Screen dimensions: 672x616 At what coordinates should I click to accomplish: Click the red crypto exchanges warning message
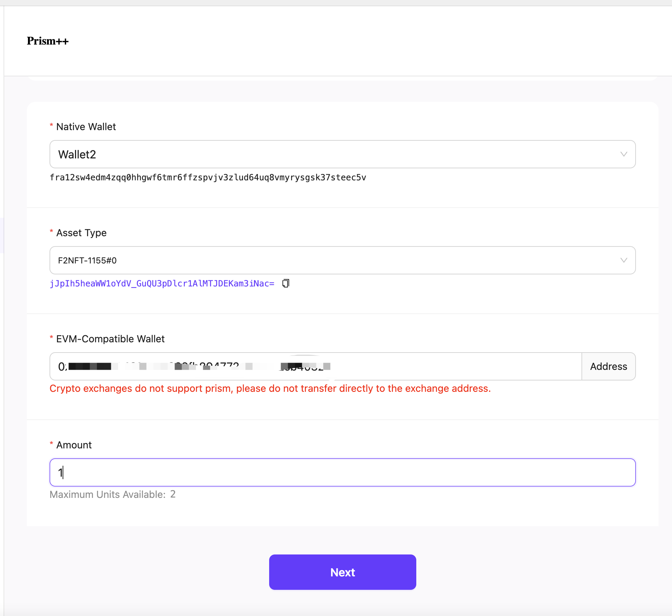click(270, 388)
